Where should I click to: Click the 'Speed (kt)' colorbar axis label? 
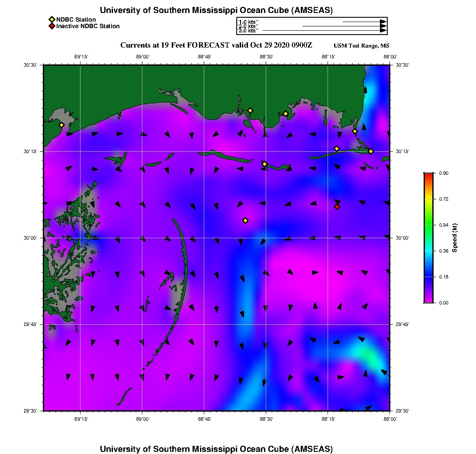click(x=454, y=238)
